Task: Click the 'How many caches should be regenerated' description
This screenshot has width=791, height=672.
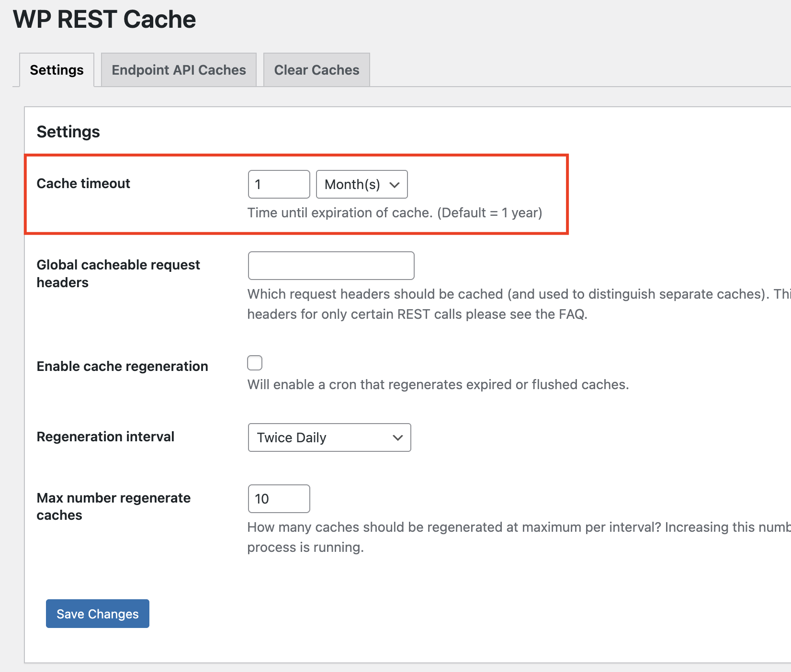Action: coord(519,537)
